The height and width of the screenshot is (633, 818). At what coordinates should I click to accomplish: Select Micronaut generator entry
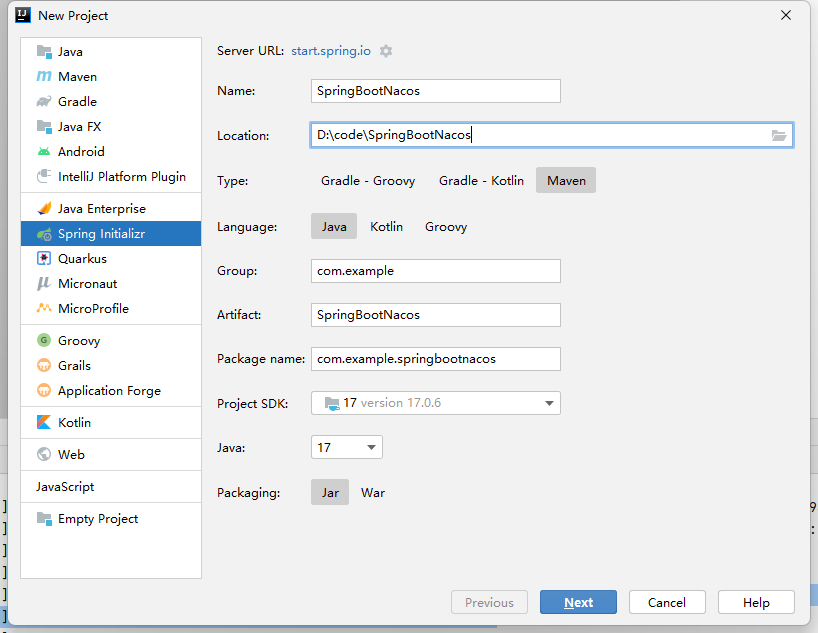tap(111, 284)
